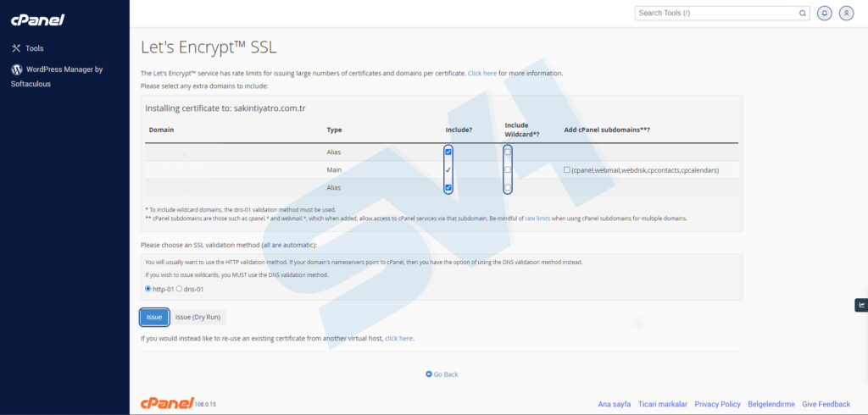The height and width of the screenshot is (415, 868).
Task: Open the user account icon
Action: click(846, 14)
